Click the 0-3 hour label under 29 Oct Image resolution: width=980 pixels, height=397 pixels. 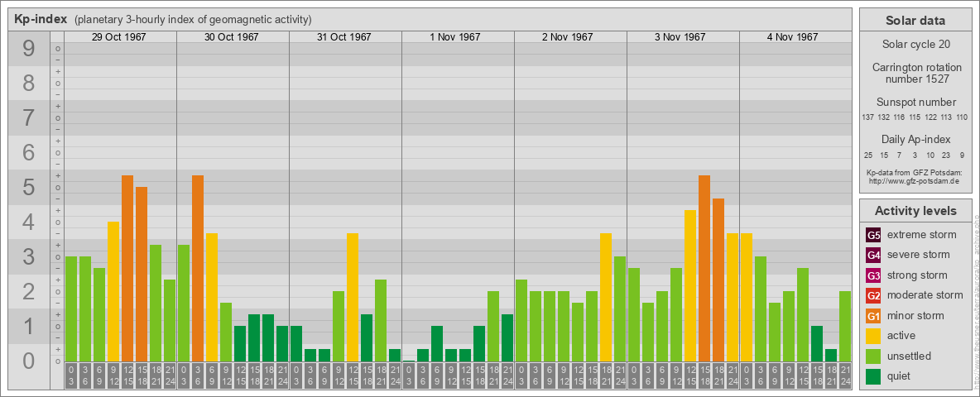coord(71,375)
